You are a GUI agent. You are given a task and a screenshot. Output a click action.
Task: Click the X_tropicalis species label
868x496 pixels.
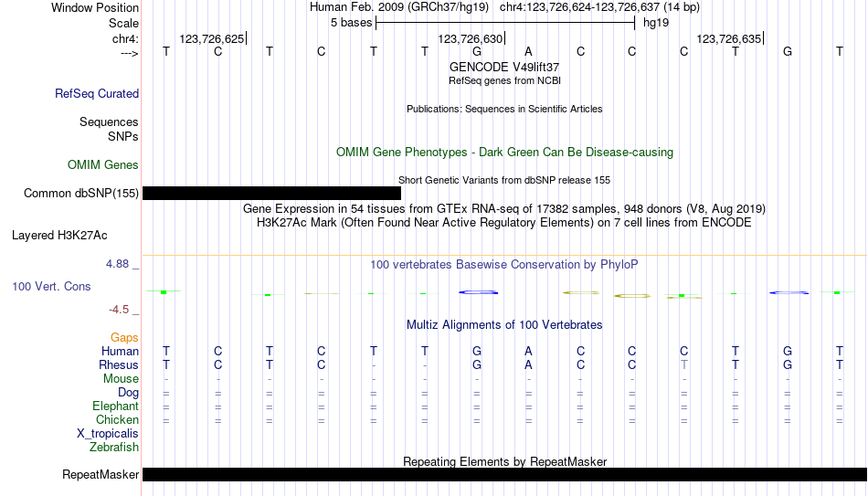(108, 434)
